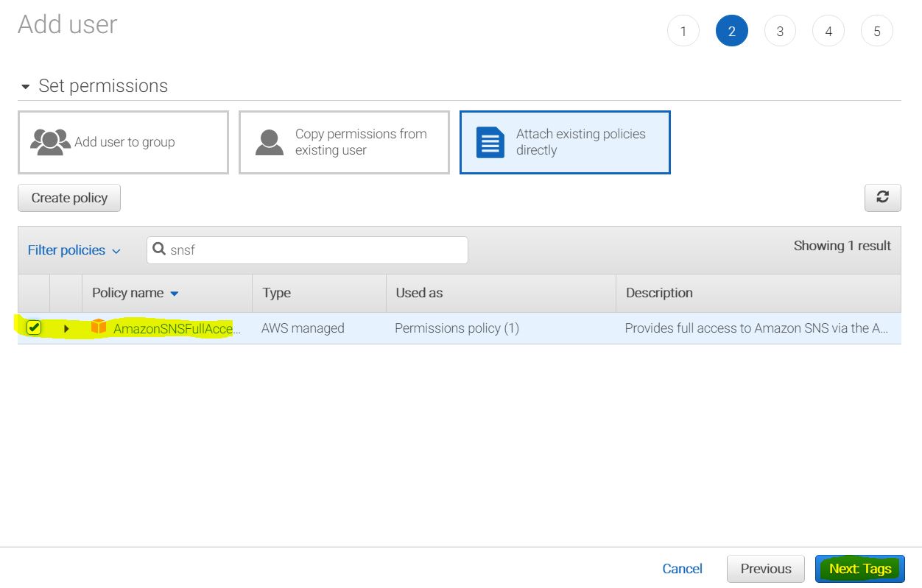
Task: Collapse the Set permissions section
Action: (x=26, y=86)
